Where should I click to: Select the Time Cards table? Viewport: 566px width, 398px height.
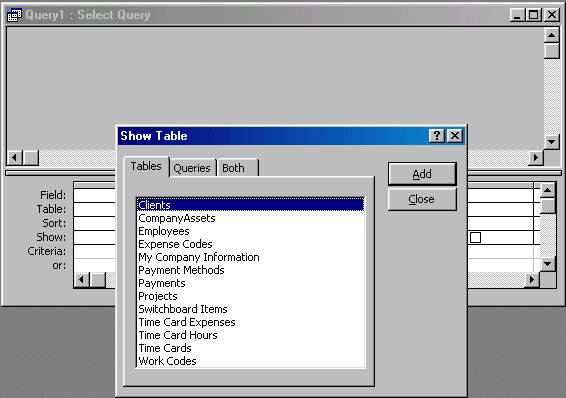tap(251, 348)
